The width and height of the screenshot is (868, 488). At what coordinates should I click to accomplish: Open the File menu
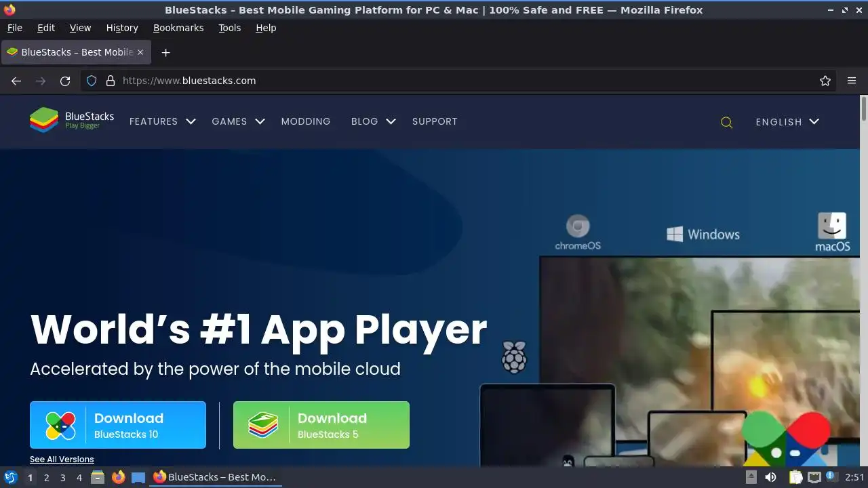coord(14,28)
